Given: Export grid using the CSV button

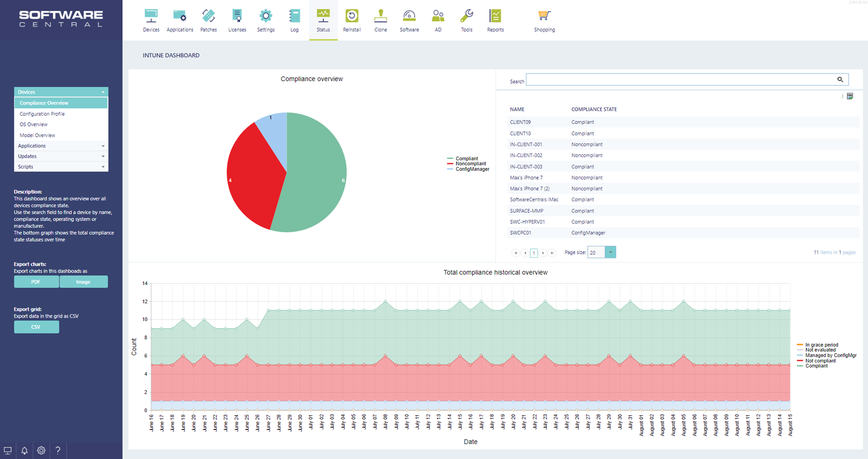Looking at the screenshot, I should (36, 327).
